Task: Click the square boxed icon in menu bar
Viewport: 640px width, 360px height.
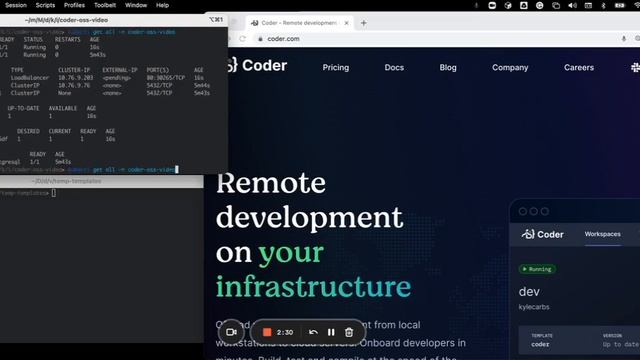Action: 524,5
